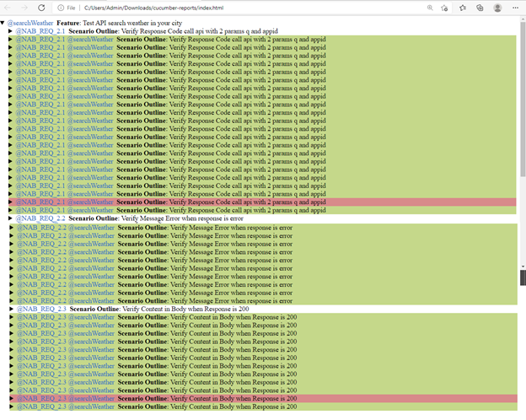Open the zoom magnifier in the address bar
This screenshot has height=420, width=526.
(x=430, y=8)
